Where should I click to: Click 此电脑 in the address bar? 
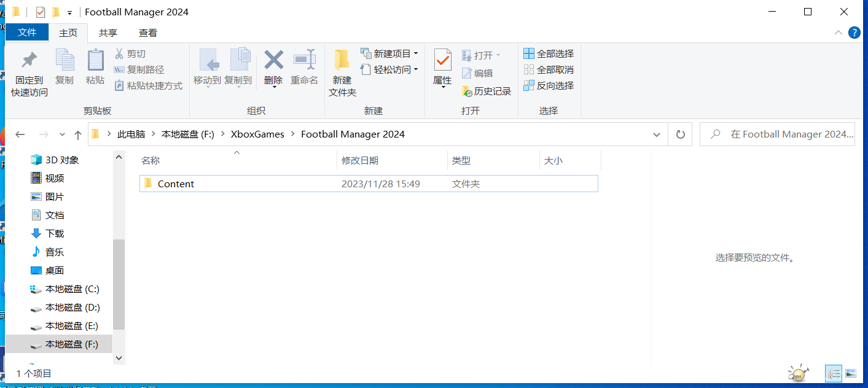point(131,134)
